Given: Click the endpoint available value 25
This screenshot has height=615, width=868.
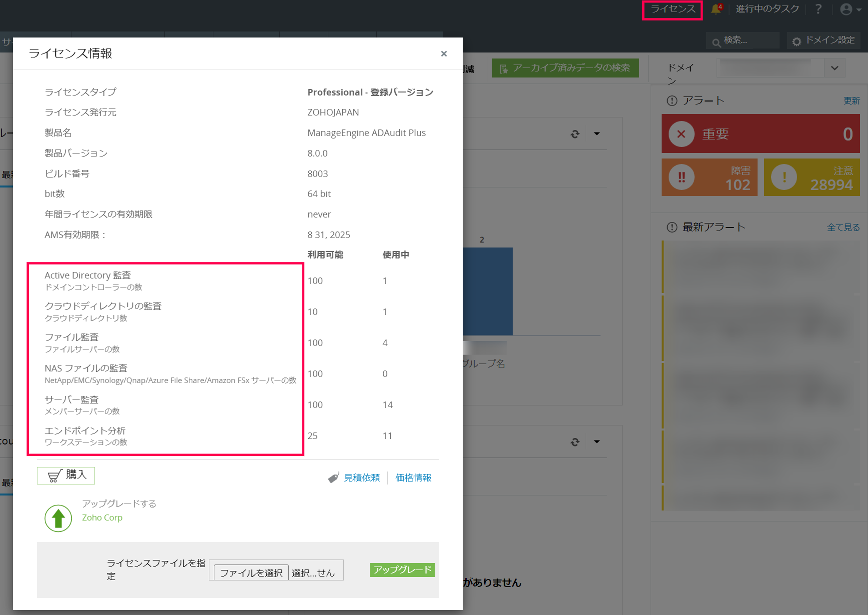Looking at the screenshot, I should (x=313, y=436).
